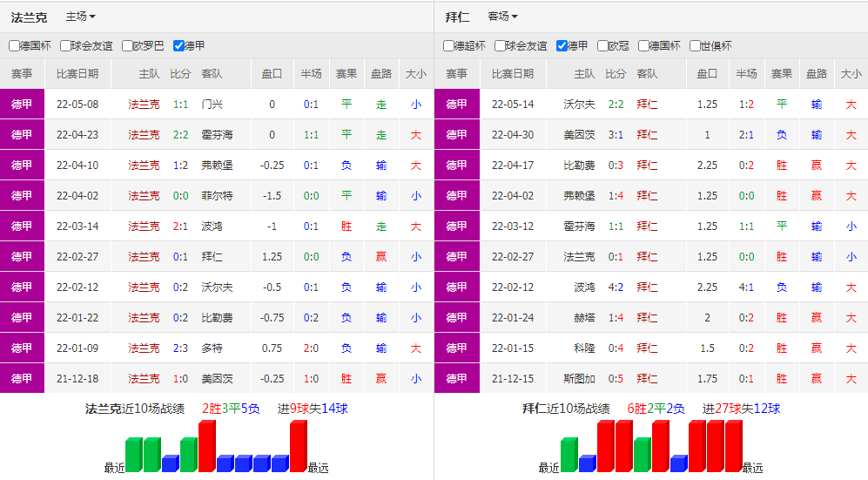868x480 pixels.
Task: Click 进9球失14球 goal summary
Action: pyautogui.click(x=313, y=409)
